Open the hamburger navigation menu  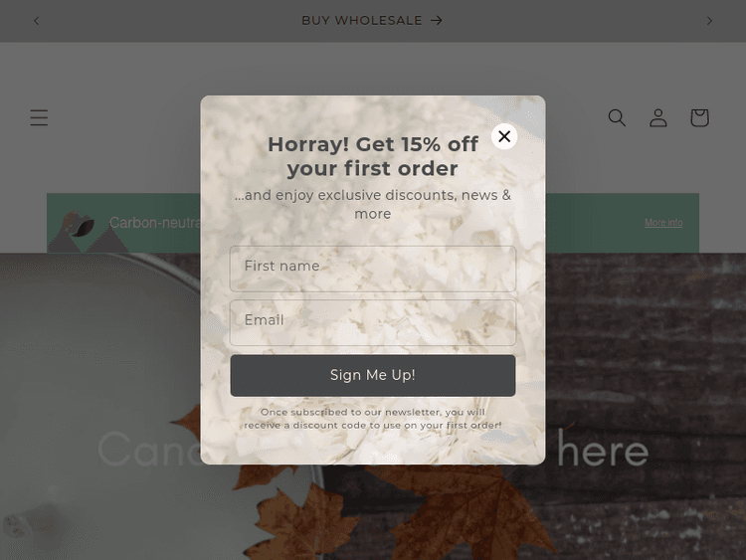pyautogui.click(x=39, y=117)
